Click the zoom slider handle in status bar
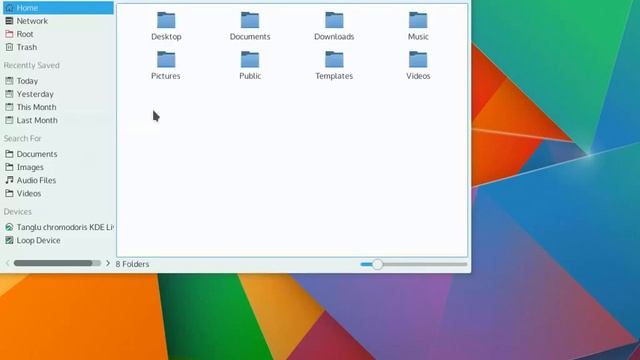 pos(378,264)
